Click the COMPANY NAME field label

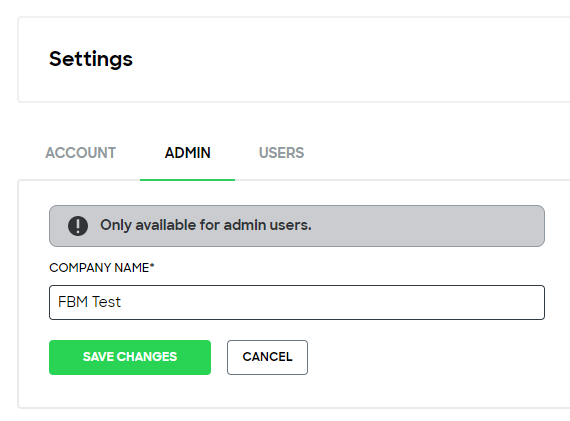point(99,268)
